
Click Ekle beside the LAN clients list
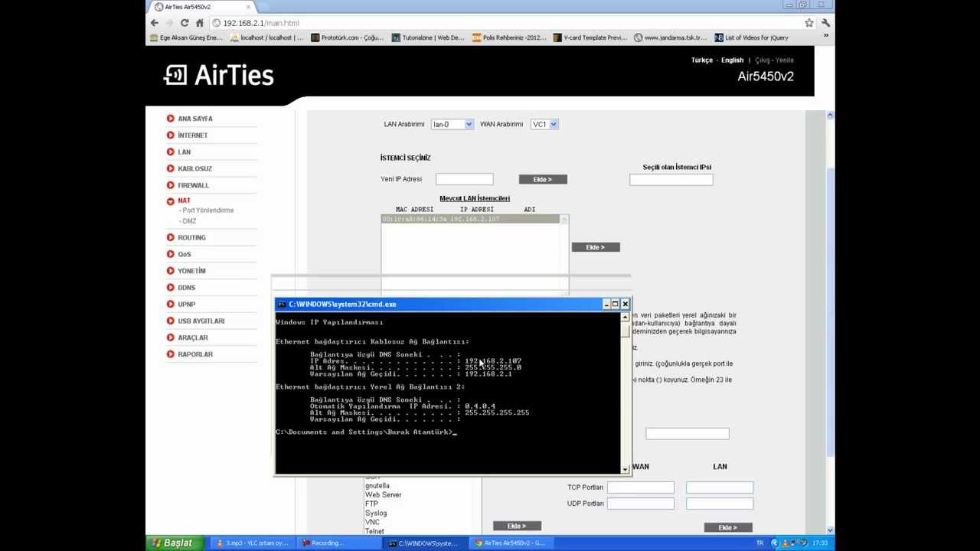tap(596, 247)
